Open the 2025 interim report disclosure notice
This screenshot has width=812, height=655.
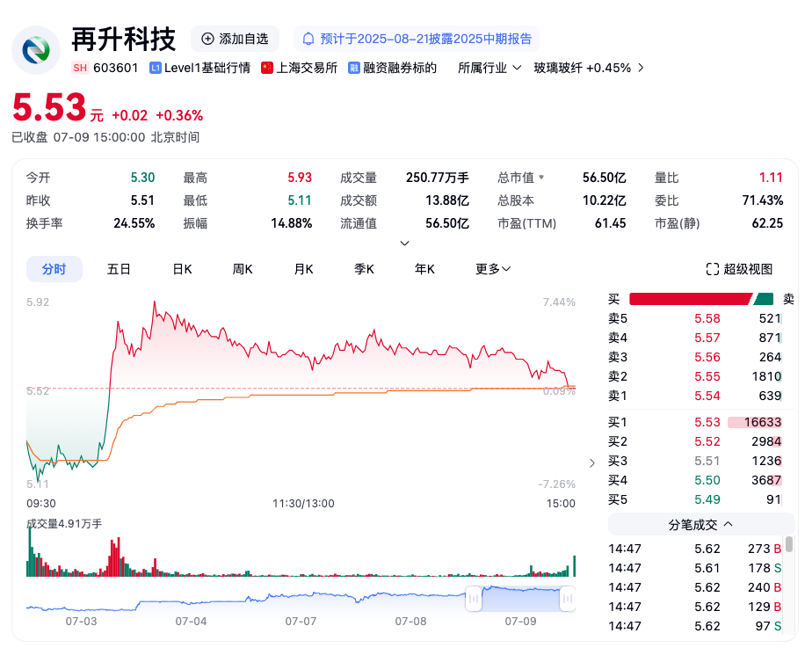[x=417, y=39]
